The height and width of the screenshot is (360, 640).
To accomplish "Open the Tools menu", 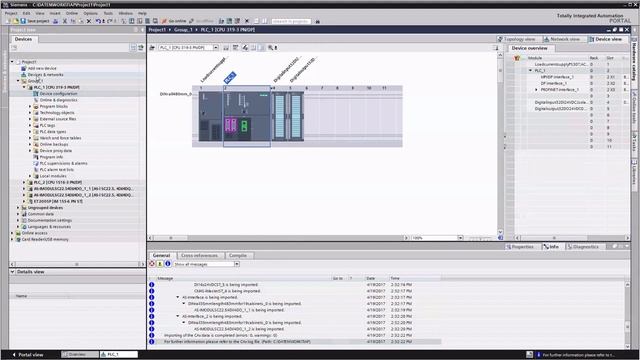I will (x=108, y=13).
